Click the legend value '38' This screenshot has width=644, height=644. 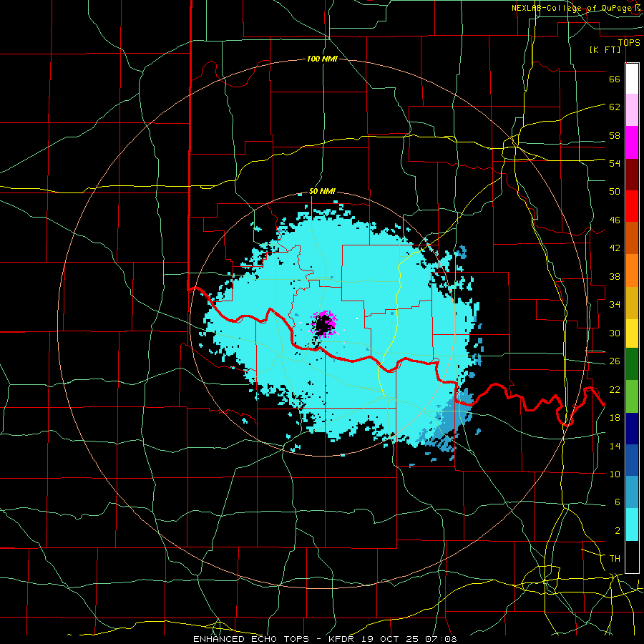point(615,277)
